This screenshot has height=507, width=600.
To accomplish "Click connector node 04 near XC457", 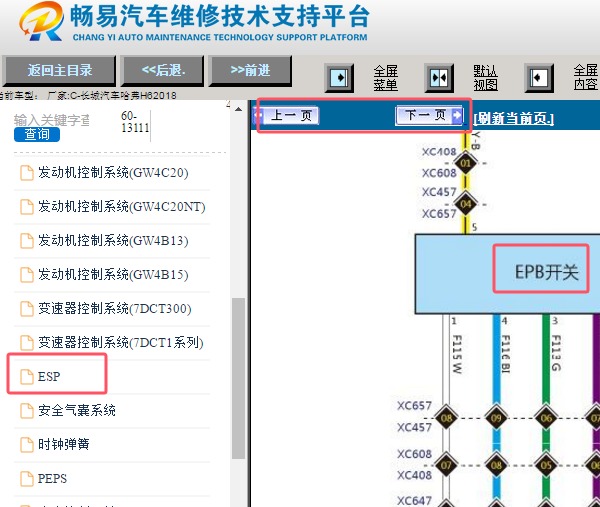I will click(x=465, y=204).
